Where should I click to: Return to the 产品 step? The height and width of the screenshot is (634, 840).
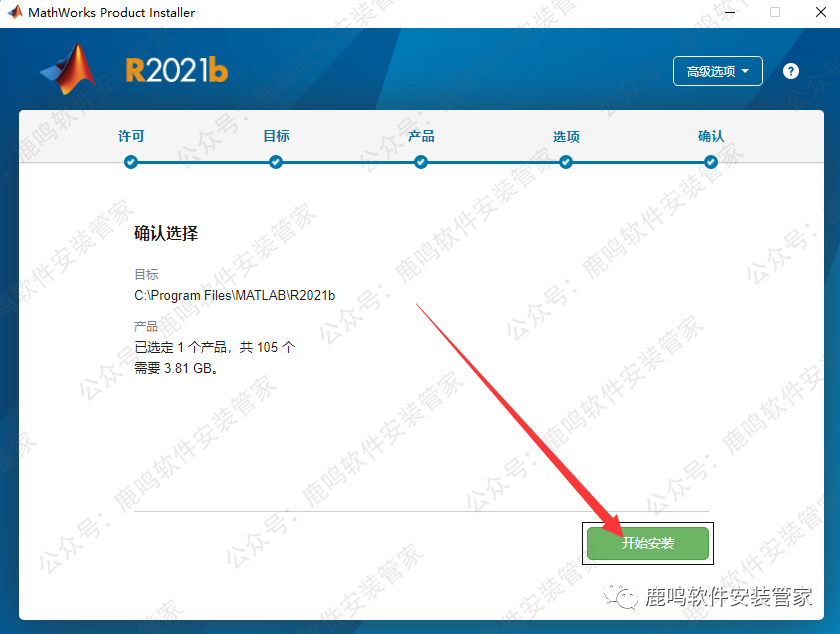[x=421, y=136]
